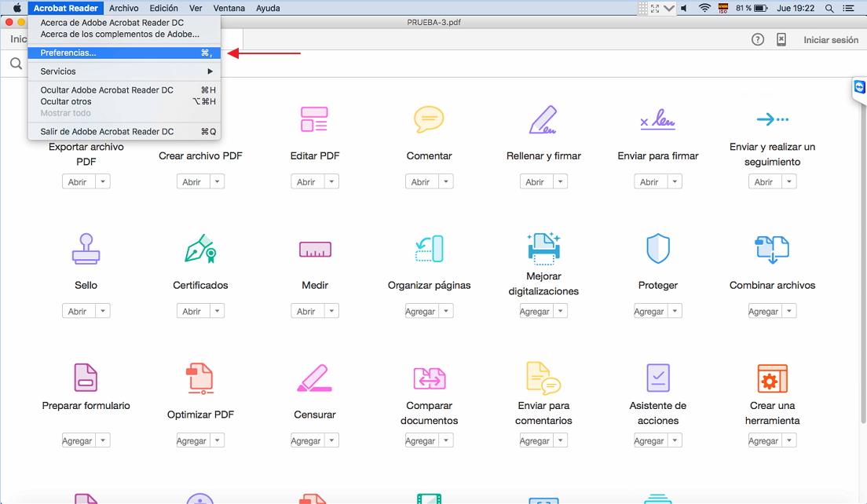This screenshot has height=504, width=867.
Task: Expand dropdown arrow beside Optimizar PDF Agregar
Action: tap(218, 440)
